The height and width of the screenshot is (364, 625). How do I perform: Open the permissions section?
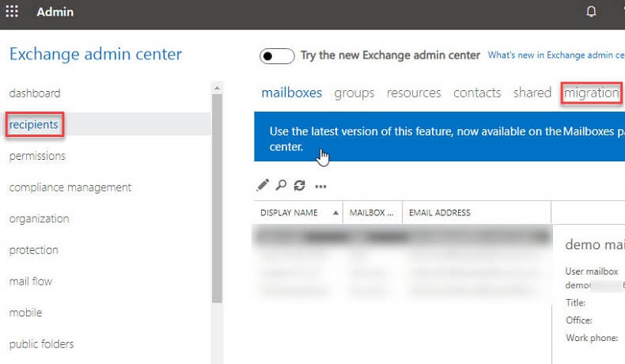(x=37, y=156)
